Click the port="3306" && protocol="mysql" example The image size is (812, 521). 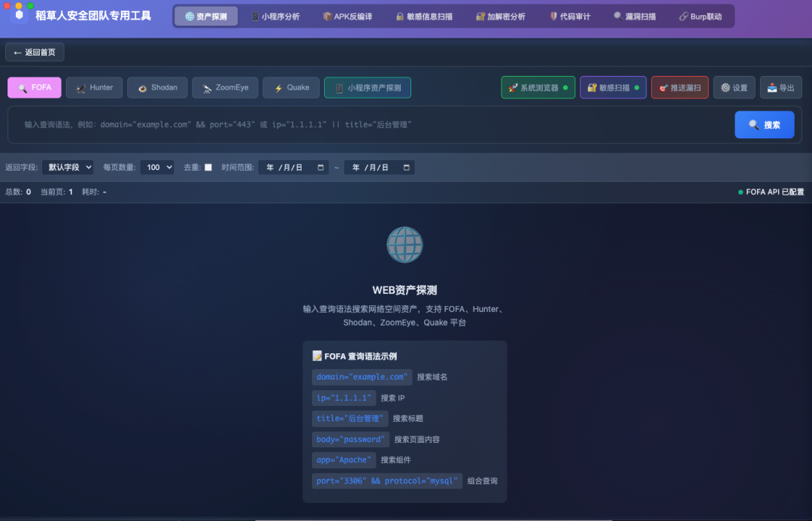[x=387, y=480]
